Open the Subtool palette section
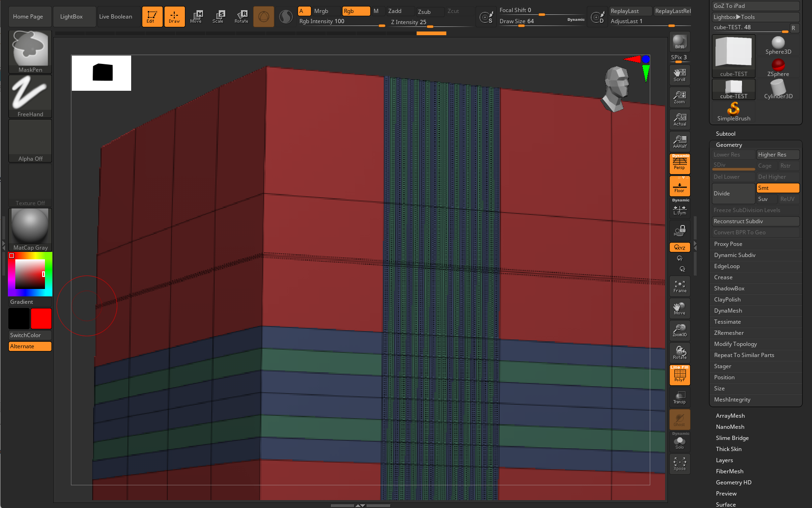Screen dimensions: 812x508 [x=725, y=134]
